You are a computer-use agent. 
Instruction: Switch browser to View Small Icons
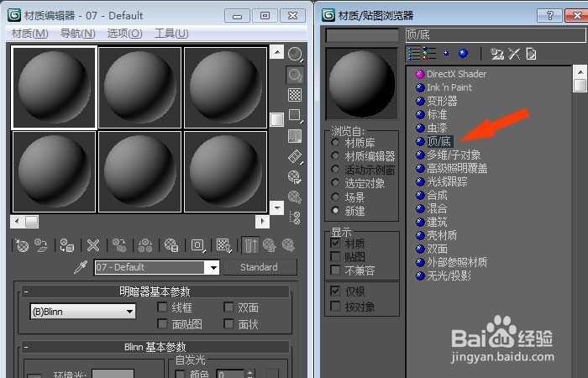(446, 54)
